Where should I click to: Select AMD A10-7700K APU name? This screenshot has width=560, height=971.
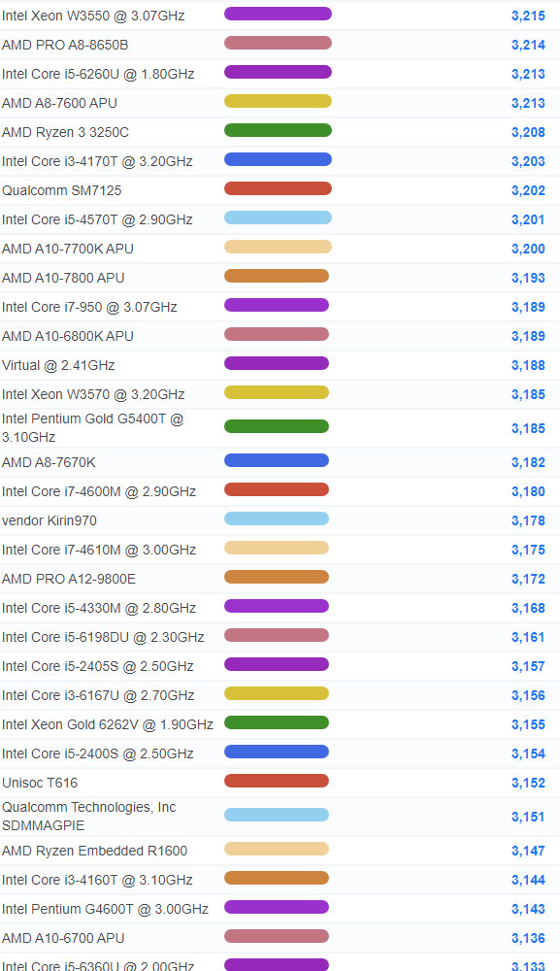point(68,249)
